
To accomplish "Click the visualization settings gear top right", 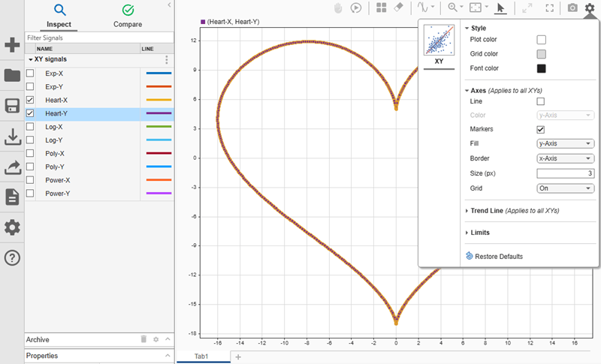I will tap(590, 8).
